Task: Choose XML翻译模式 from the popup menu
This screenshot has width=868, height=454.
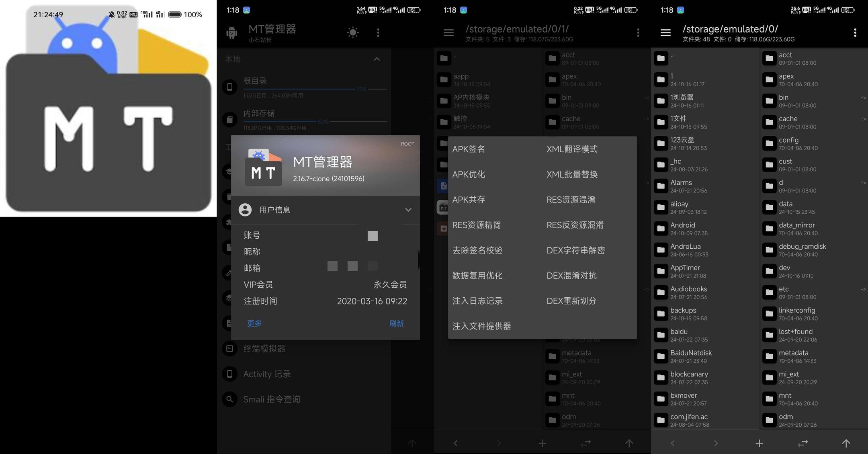Action: coord(572,149)
